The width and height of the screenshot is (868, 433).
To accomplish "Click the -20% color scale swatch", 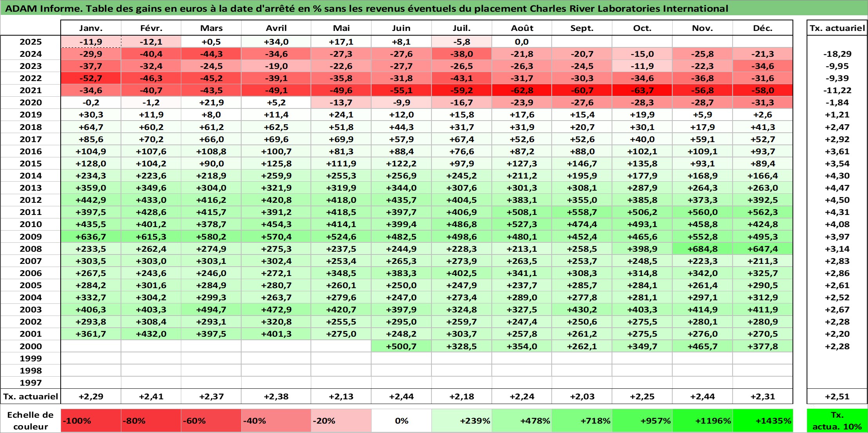I will [341, 420].
